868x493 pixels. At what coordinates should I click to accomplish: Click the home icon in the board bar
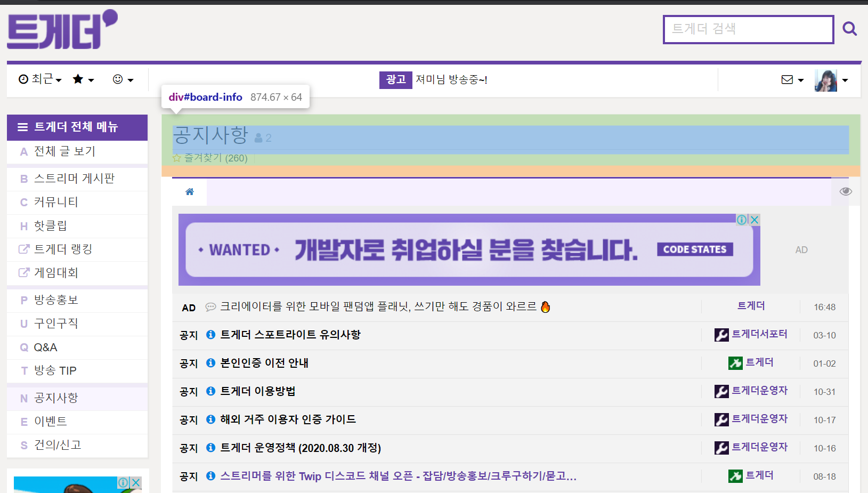coord(190,192)
